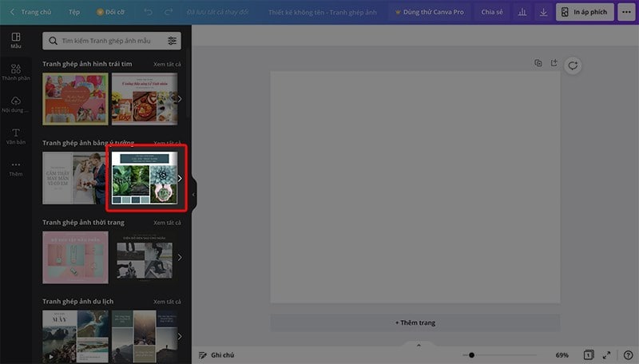Open the analytics chart icon
The image size is (639, 364).
tap(522, 13)
